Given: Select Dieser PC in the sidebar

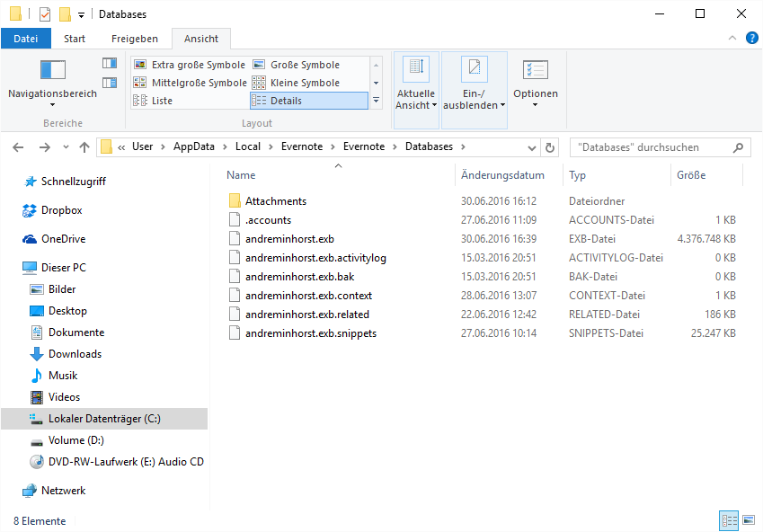Looking at the screenshot, I should (x=63, y=268).
